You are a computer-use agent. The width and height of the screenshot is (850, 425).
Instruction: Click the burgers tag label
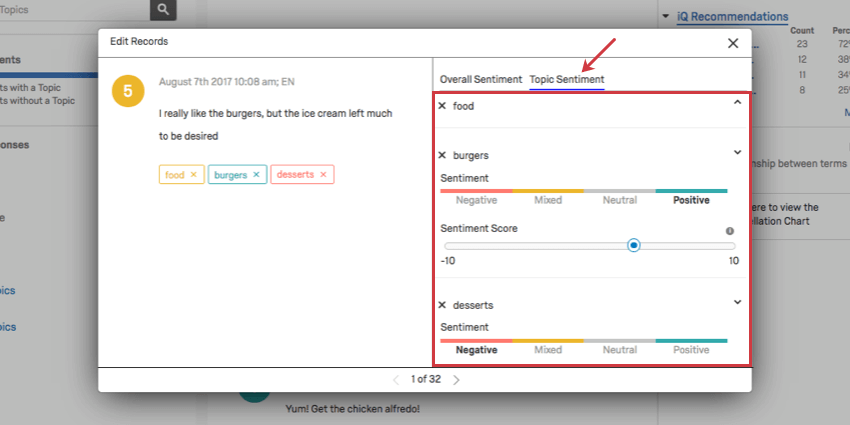230,175
